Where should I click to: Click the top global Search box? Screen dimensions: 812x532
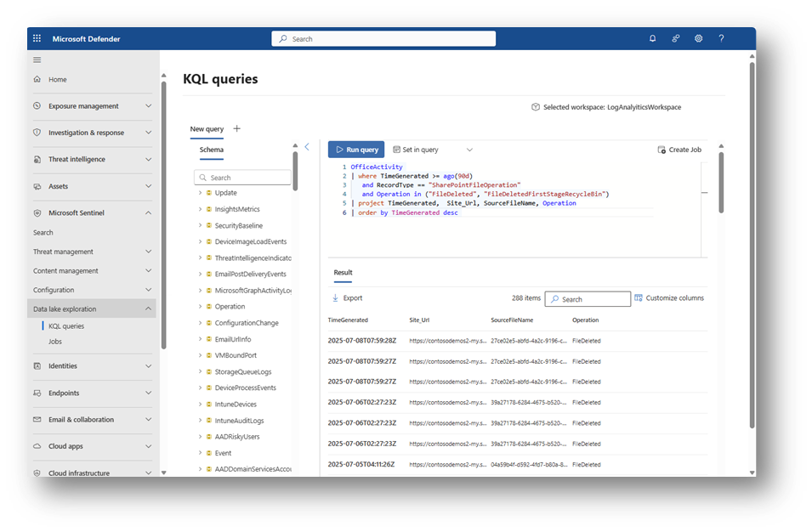pyautogui.click(x=383, y=39)
